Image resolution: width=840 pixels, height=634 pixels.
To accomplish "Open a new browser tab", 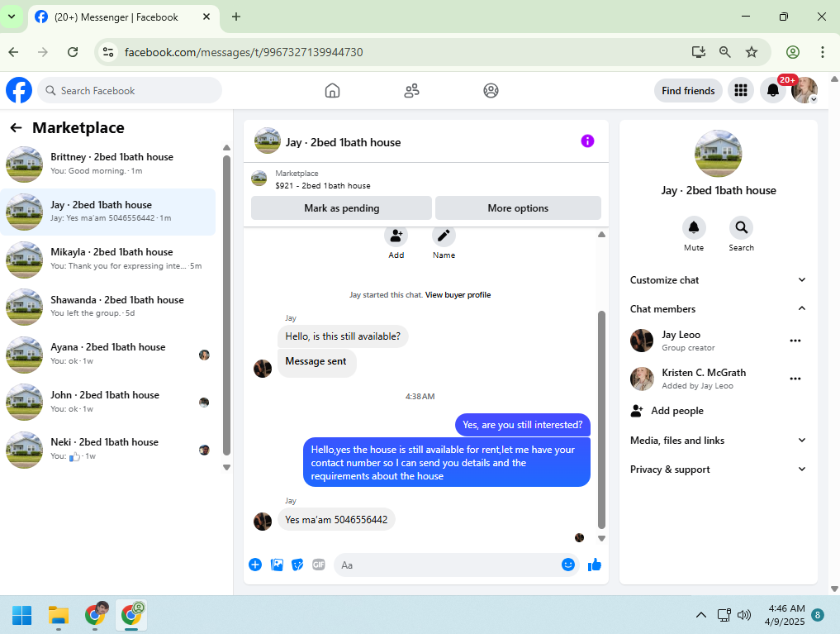I will coord(236,17).
